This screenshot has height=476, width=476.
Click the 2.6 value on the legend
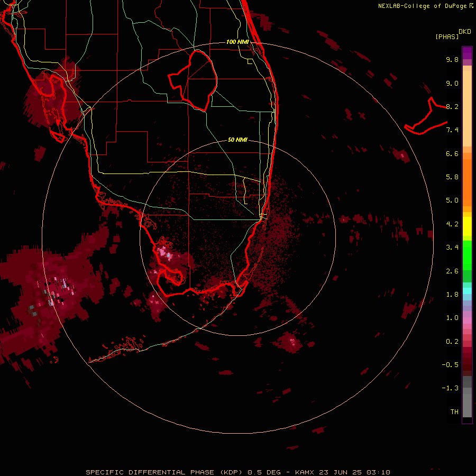coord(452,271)
